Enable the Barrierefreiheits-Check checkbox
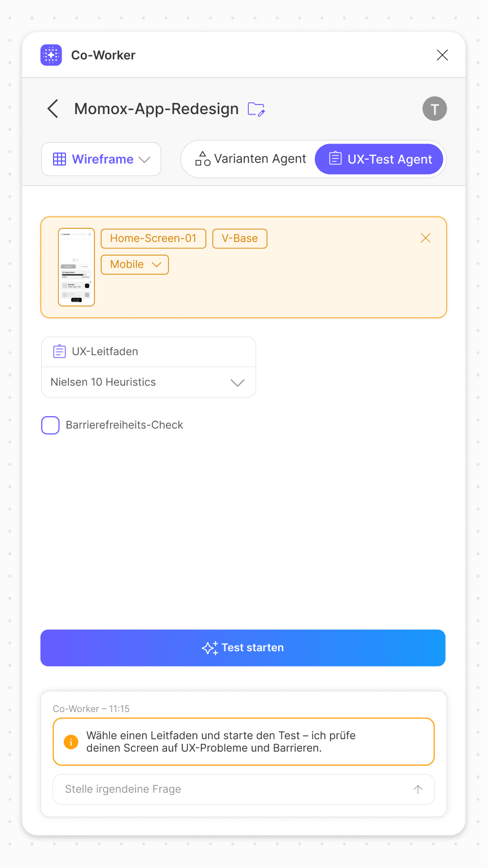 pyautogui.click(x=50, y=425)
